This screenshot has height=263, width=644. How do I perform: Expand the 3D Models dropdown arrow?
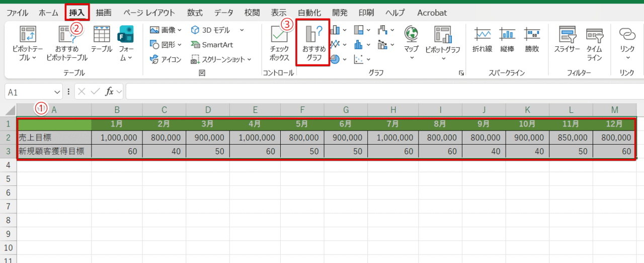(242, 30)
